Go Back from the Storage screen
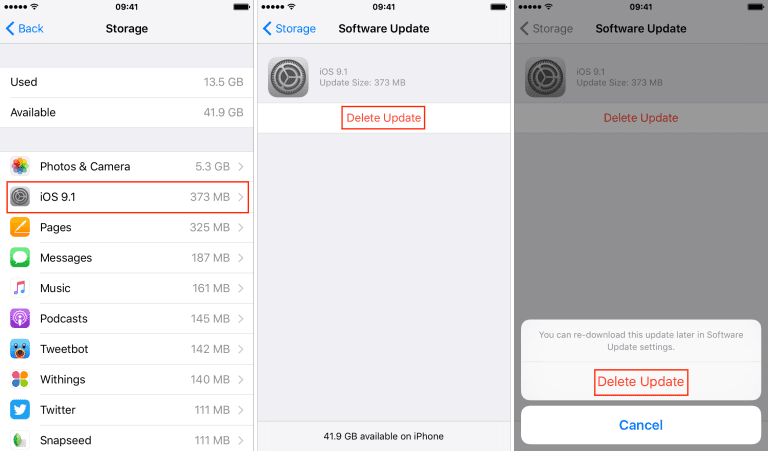 [x=24, y=28]
